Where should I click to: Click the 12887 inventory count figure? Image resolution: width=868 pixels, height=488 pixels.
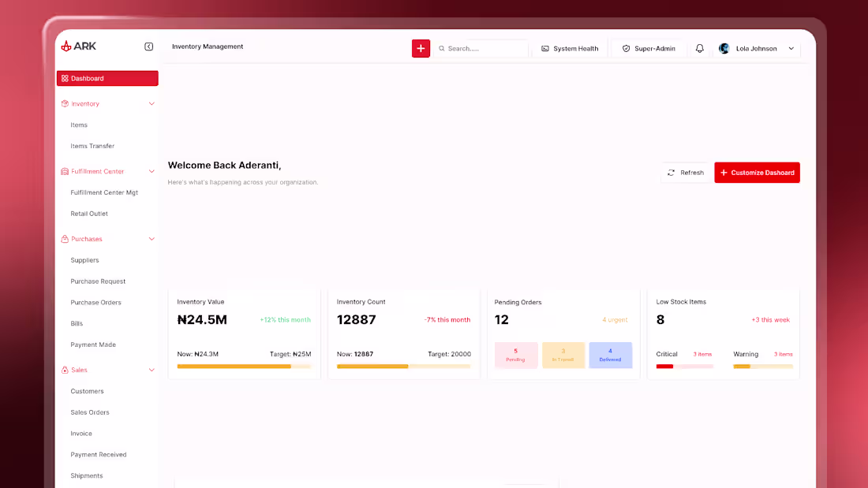(356, 320)
